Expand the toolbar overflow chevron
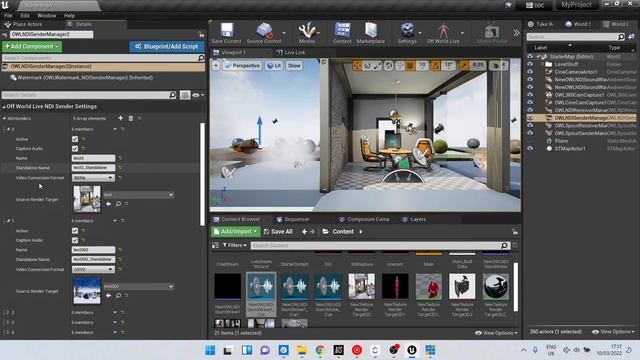640x360 pixels. click(516, 33)
